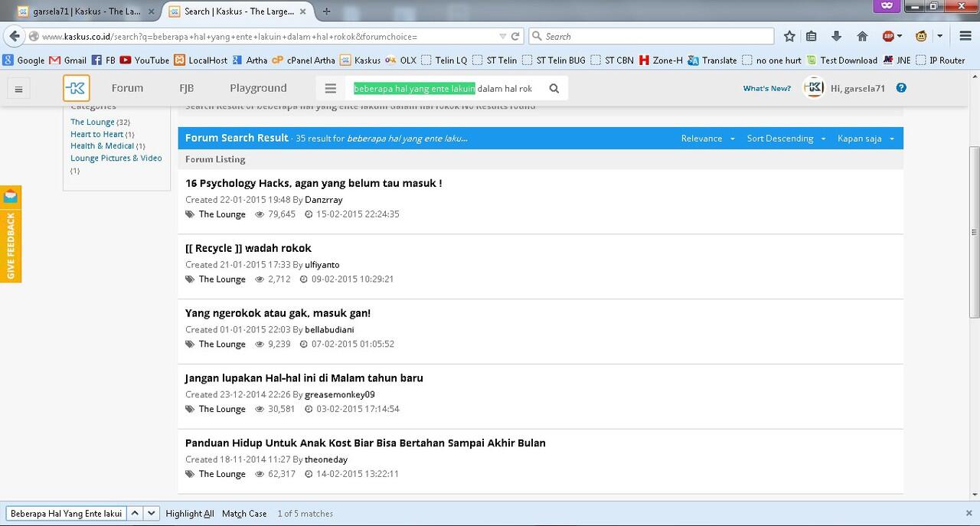Open the [[ Recycle ]] wadah rokok thread
Screen dimensions: 980x526
click(x=248, y=248)
